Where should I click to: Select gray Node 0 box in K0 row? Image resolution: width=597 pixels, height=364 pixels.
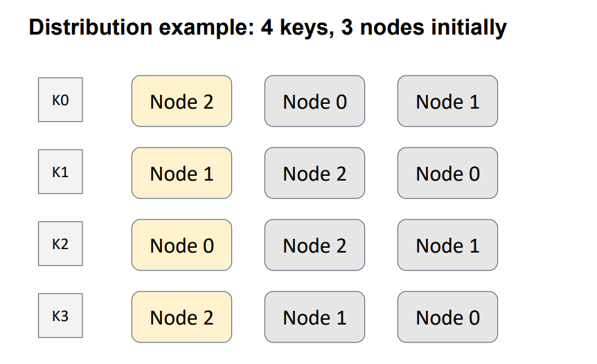click(x=314, y=101)
